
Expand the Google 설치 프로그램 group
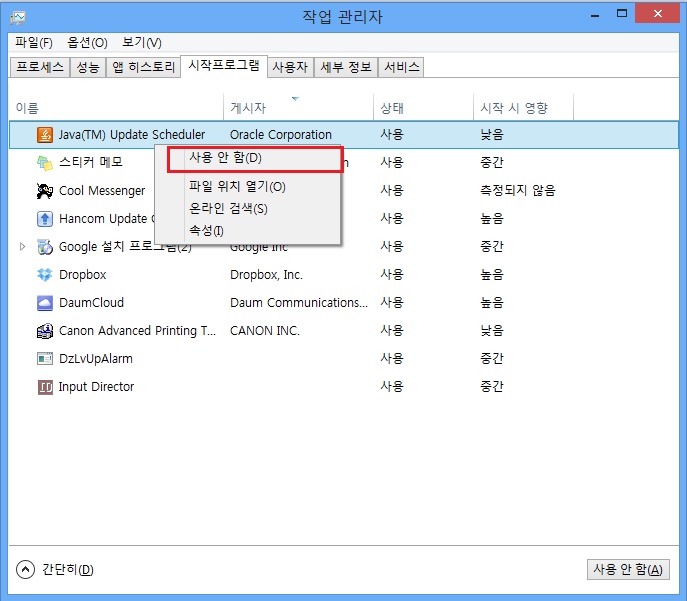point(22,247)
